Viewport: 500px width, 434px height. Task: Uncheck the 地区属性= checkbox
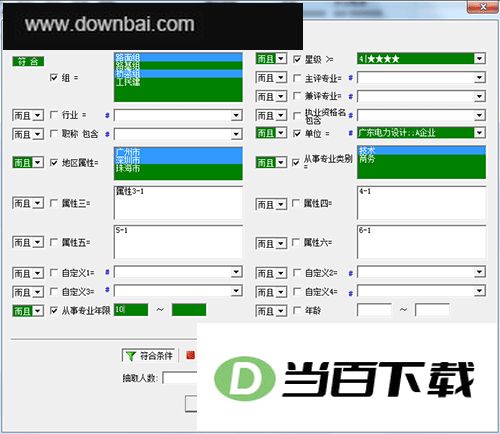[x=54, y=163]
